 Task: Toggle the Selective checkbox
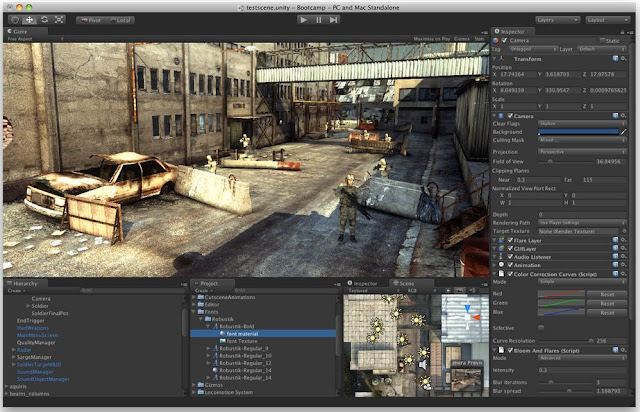(x=541, y=327)
